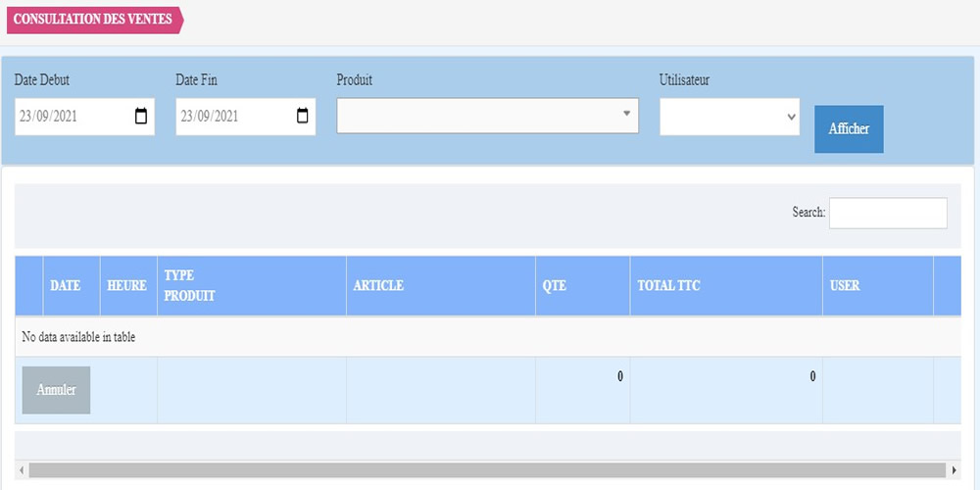The height and width of the screenshot is (490, 980).
Task: Focus the Search input field
Action: point(888,213)
